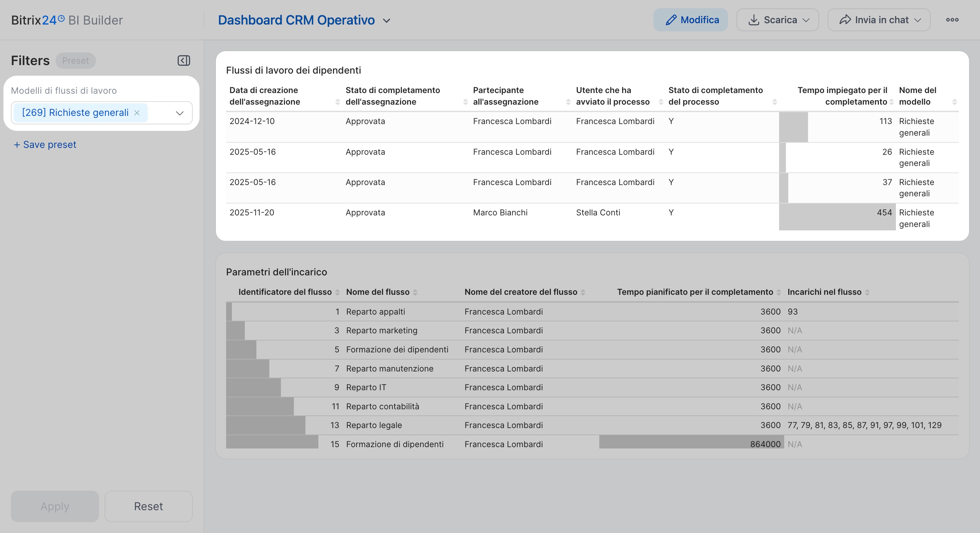
Task: Click the Modifica pencil edit button
Action: (x=691, y=20)
